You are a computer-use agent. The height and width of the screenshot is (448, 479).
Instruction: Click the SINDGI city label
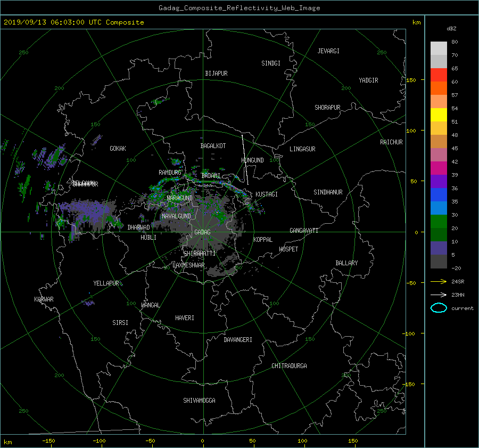(x=271, y=63)
